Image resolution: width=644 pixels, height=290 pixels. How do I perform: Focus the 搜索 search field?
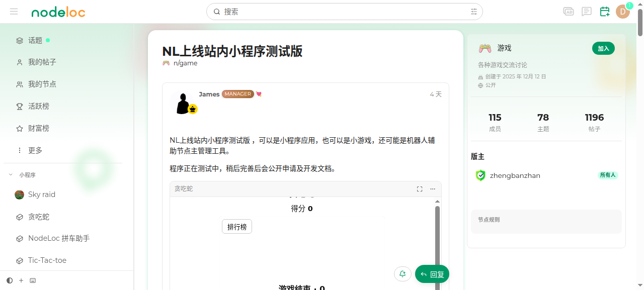tap(345, 12)
